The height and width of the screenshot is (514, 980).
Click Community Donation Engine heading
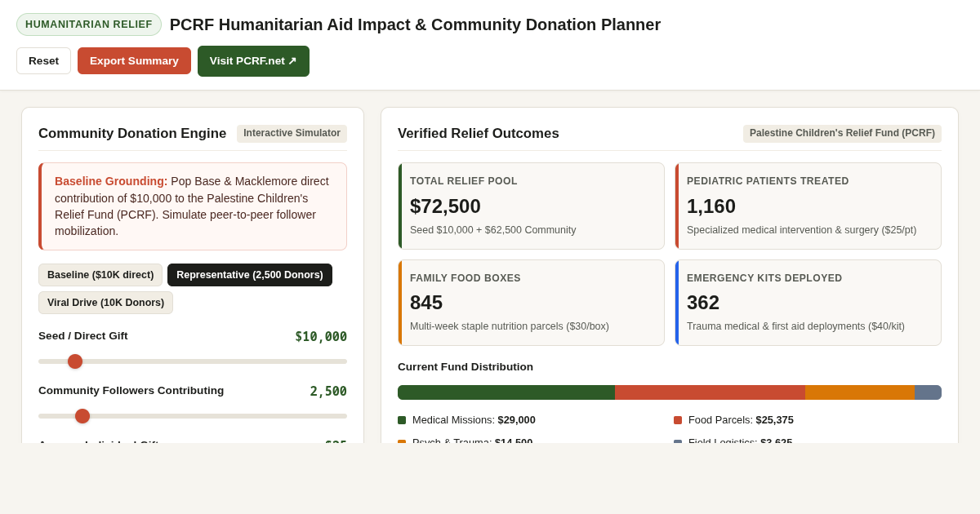pos(132,134)
